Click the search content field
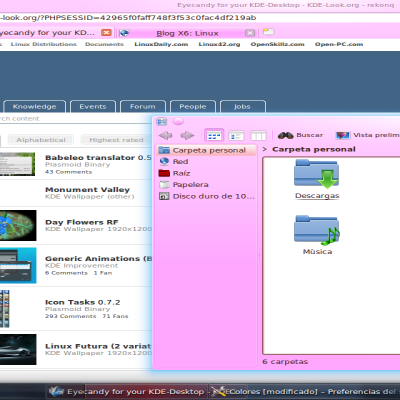Image resolution: width=400 pixels, height=400 pixels. pos(75,119)
